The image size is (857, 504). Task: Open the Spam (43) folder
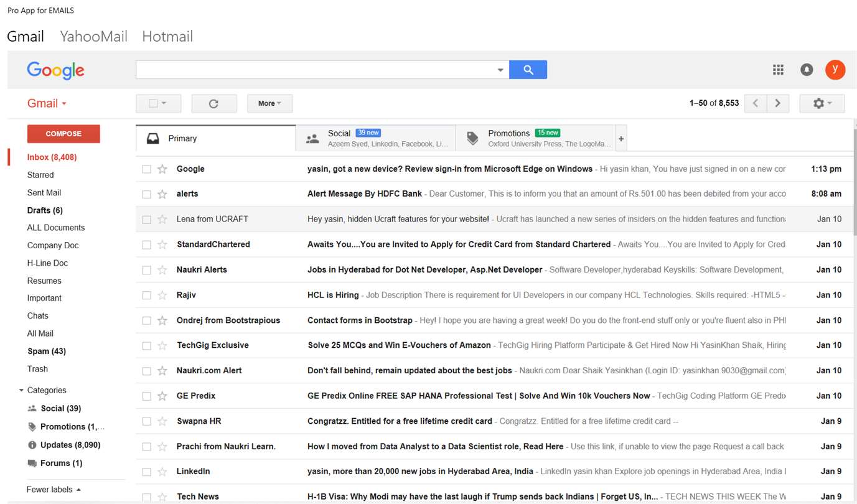(x=47, y=351)
